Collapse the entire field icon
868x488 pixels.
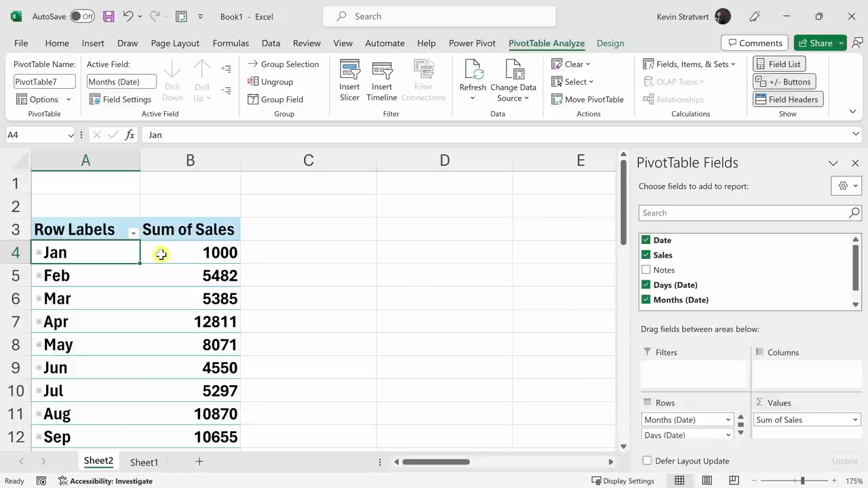coord(226,90)
